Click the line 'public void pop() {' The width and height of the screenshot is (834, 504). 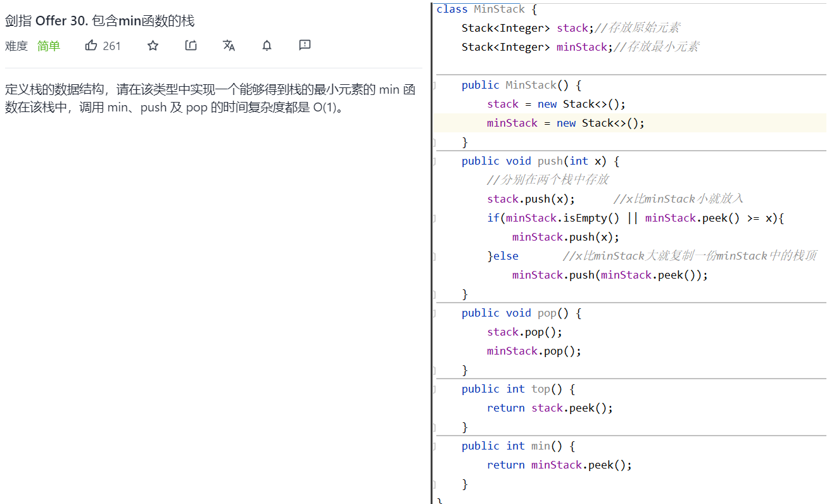pyautogui.click(x=522, y=313)
